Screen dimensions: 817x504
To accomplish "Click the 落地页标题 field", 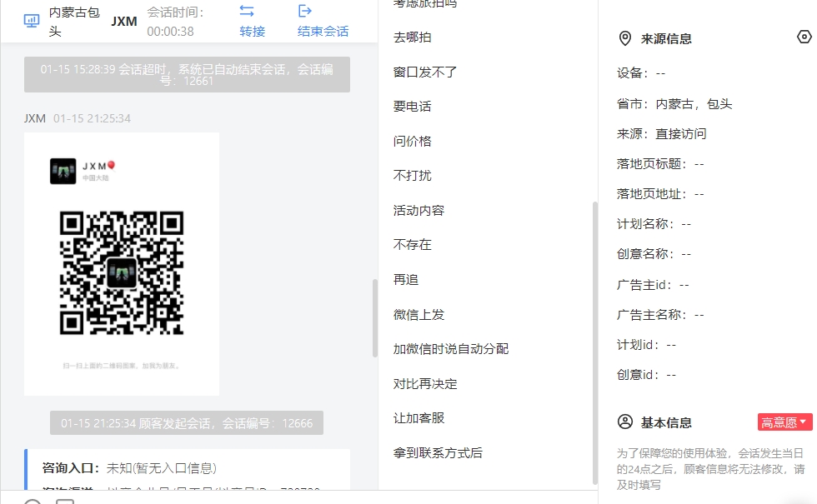I will [x=660, y=164].
